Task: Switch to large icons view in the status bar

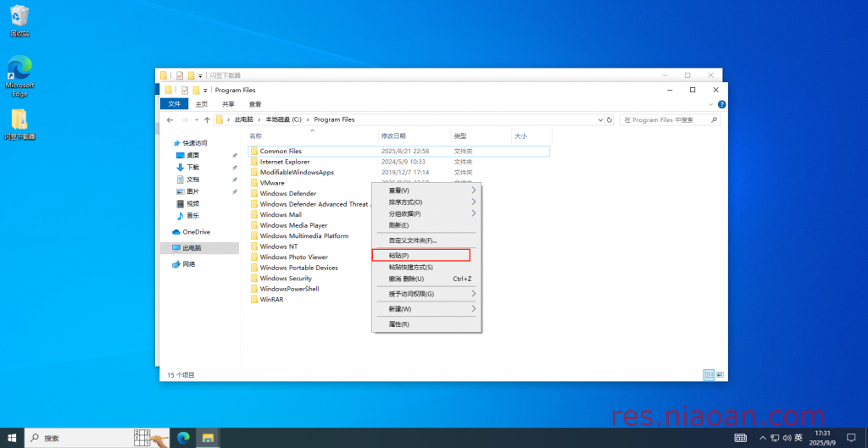Action: click(721, 374)
